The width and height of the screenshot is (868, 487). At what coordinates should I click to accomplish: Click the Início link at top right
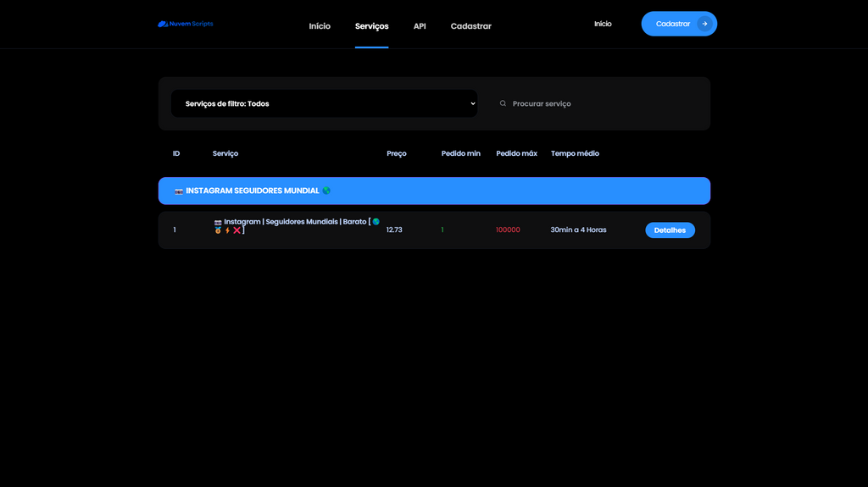coord(603,24)
